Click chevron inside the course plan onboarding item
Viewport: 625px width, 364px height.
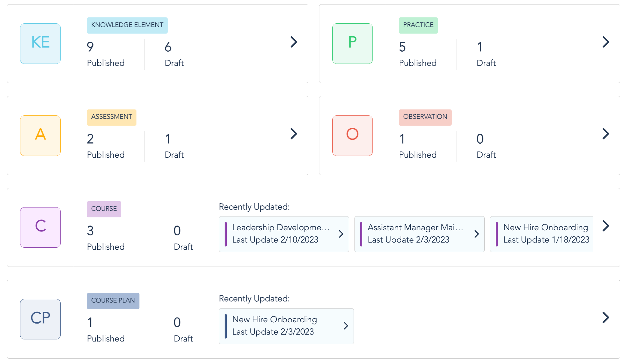point(345,326)
